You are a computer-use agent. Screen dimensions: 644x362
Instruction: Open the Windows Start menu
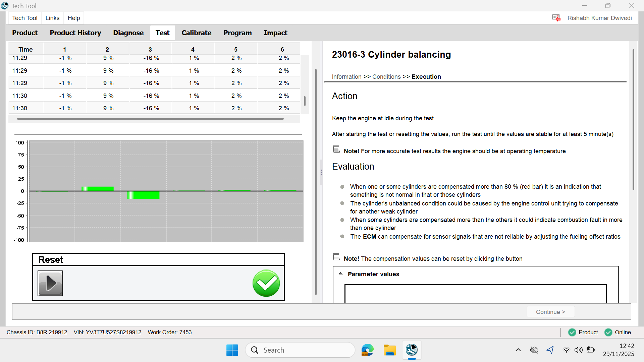232,350
